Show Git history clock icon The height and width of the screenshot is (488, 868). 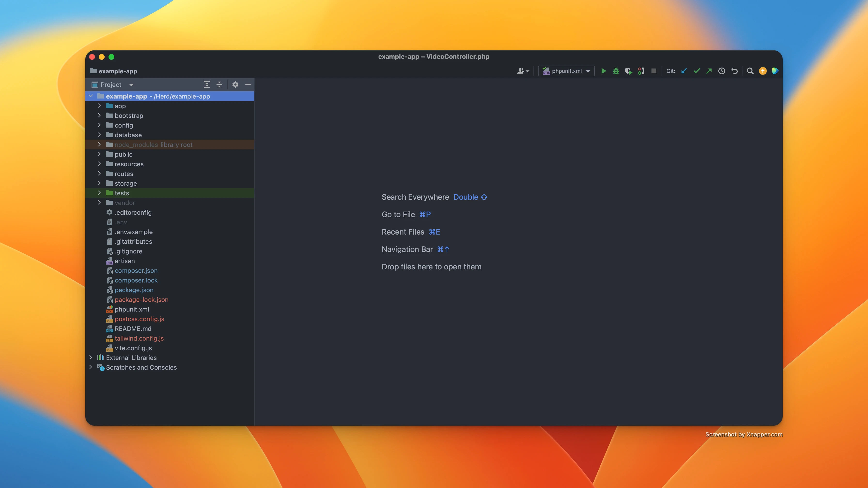click(721, 71)
